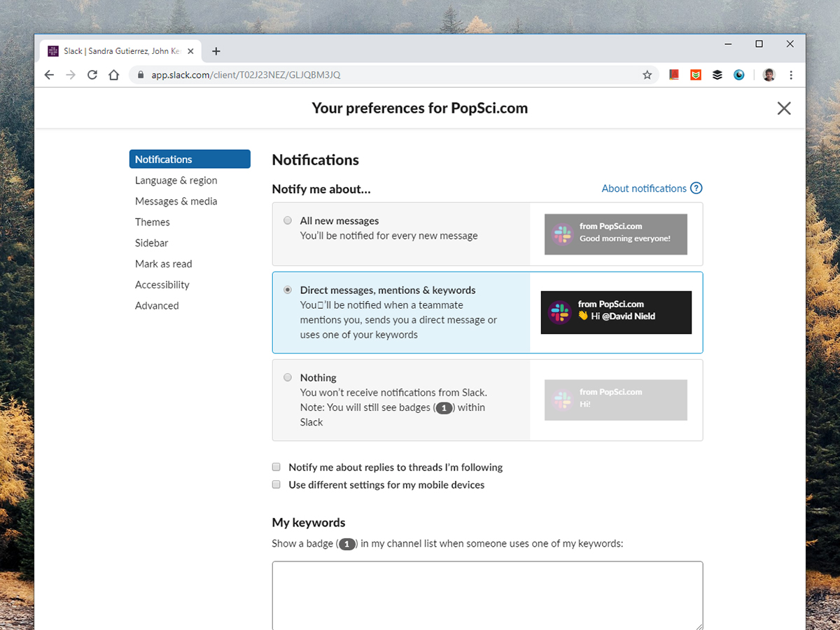Select the All new messages radio button
The width and height of the screenshot is (840, 630).
tap(288, 220)
